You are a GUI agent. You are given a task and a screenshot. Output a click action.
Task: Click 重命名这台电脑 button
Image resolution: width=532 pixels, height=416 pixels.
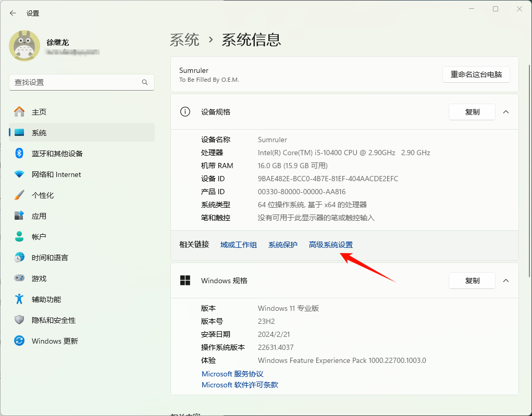pyautogui.click(x=476, y=74)
